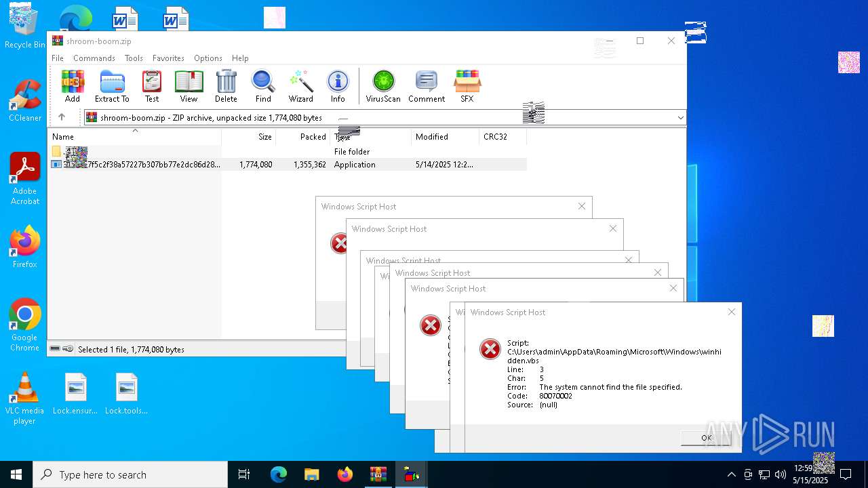Viewport: 868px width, 488px height.
Task: Open the Options menu
Action: [208, 58]
